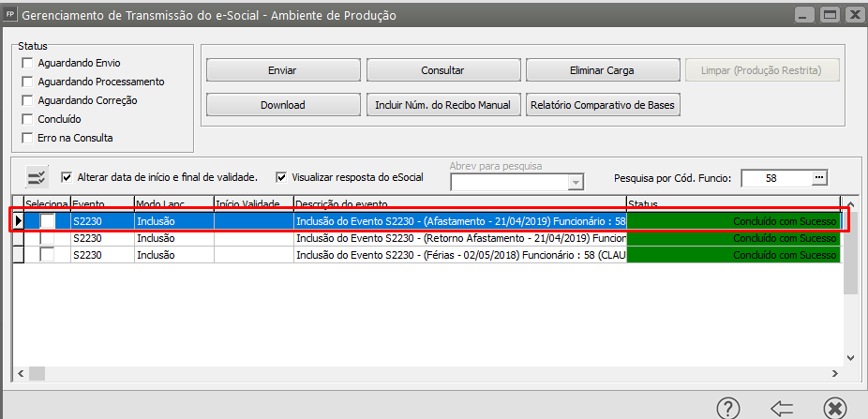The image size is (868, 419).
Task: Maximize the Gerenciamento de Transmissão window
Action: [831, 15]
